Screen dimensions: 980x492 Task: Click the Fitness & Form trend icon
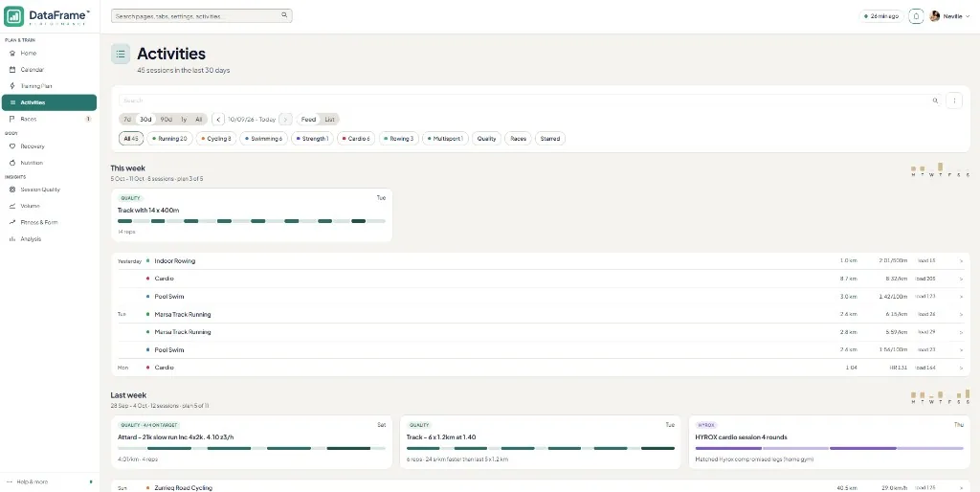point(11,222)
